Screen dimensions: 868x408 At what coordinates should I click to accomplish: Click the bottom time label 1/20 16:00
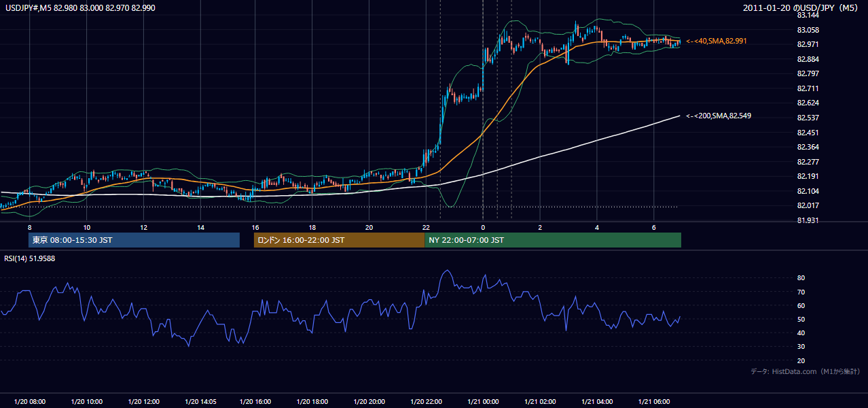pyautogui.click(x=255, y=402)
